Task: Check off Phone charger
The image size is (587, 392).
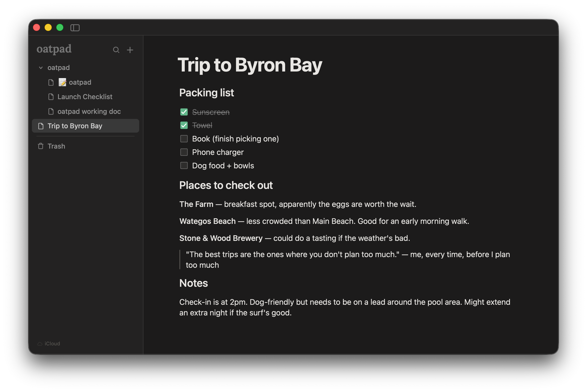Action: [184, 152]
